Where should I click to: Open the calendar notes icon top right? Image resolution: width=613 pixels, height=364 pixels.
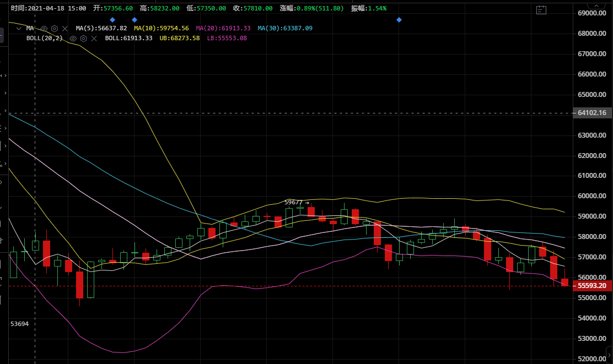click(541, 9)
